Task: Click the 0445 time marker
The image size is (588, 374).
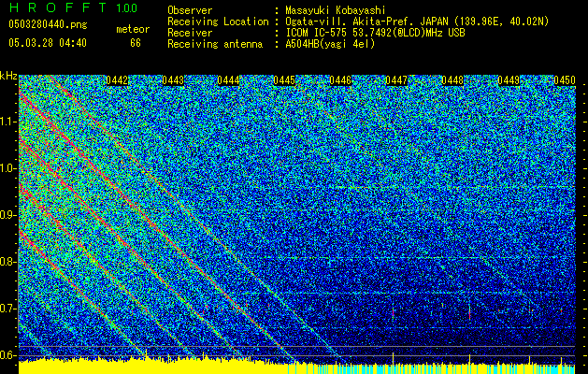Action: tap(284, 80)
